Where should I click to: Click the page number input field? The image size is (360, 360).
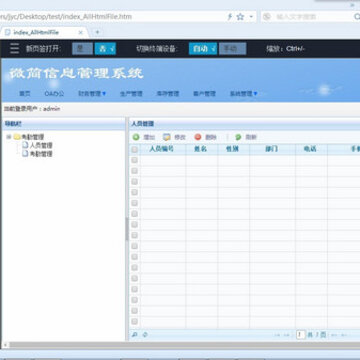(301, 334)
